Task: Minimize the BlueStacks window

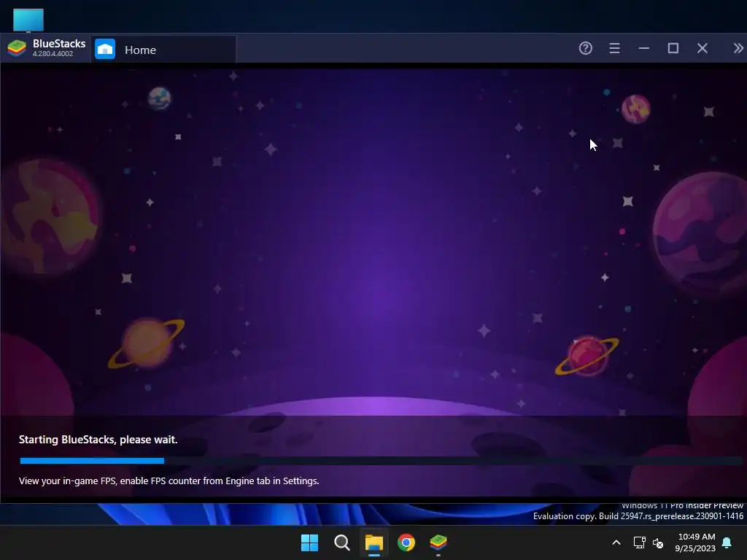Action: [644, 48]
